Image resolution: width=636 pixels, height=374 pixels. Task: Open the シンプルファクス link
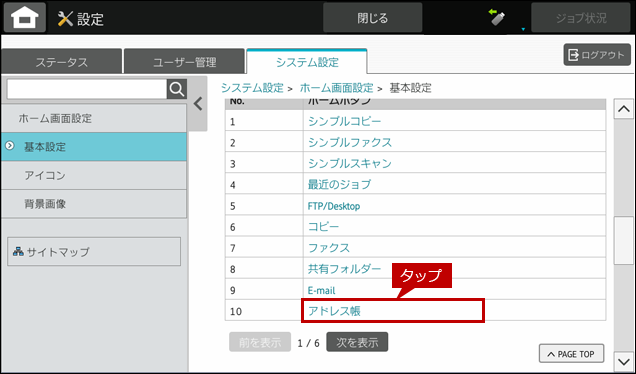click(350, 142)
